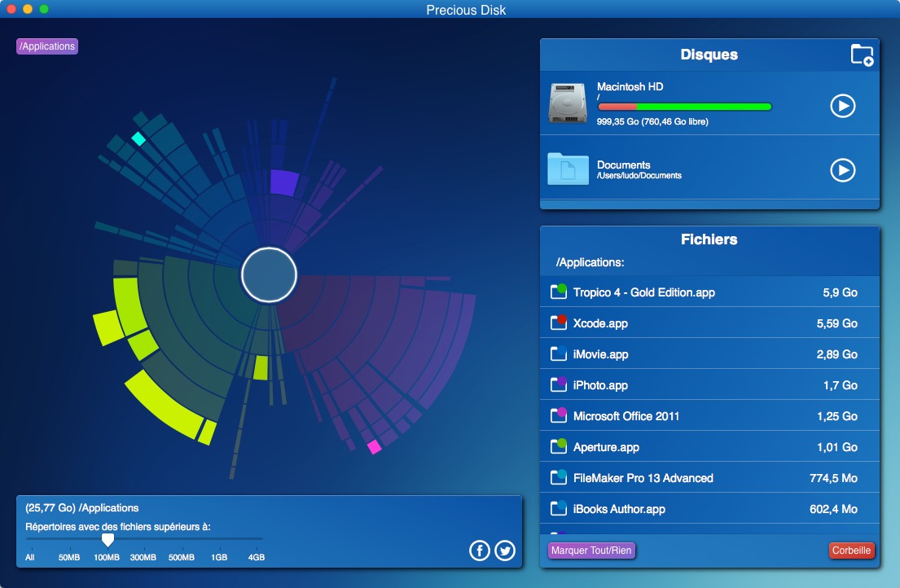Set the size threshold to 1GB

tap(219, 558)
